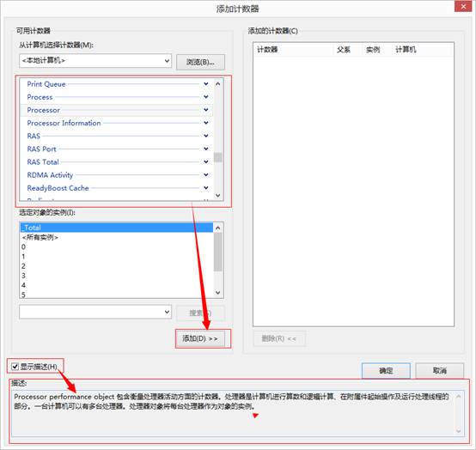Click the 添加(D) >> add button
The image size is (476, 450).
pos(200,338)
